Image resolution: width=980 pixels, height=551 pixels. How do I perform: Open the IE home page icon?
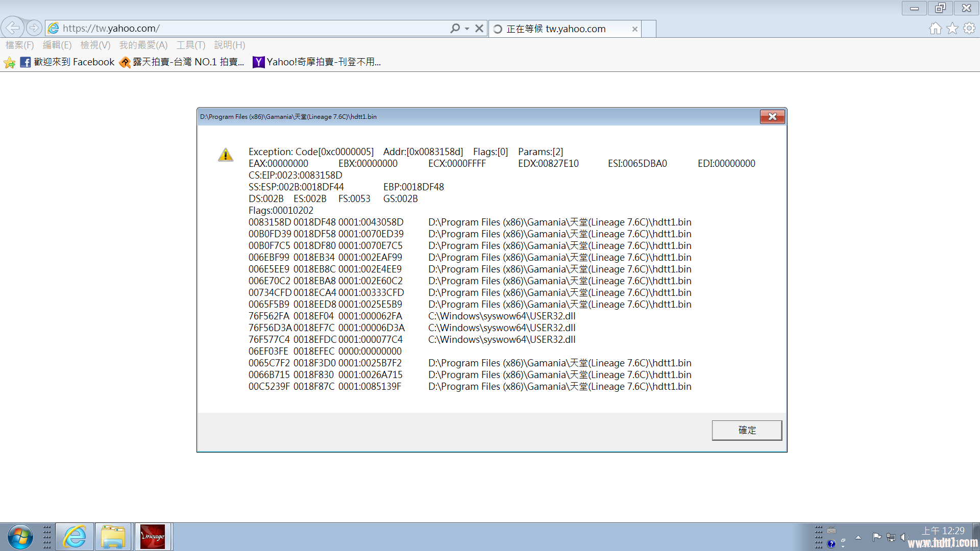pos(935,29)
